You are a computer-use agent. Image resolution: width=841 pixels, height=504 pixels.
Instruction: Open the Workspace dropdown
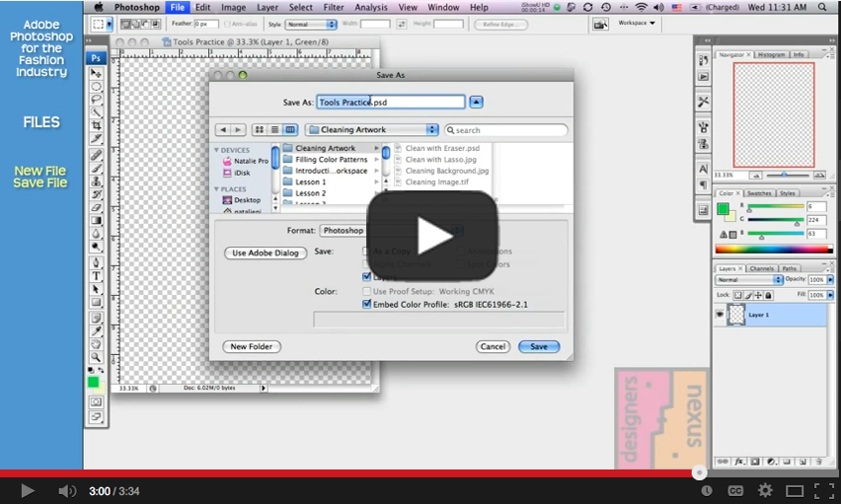637,23
